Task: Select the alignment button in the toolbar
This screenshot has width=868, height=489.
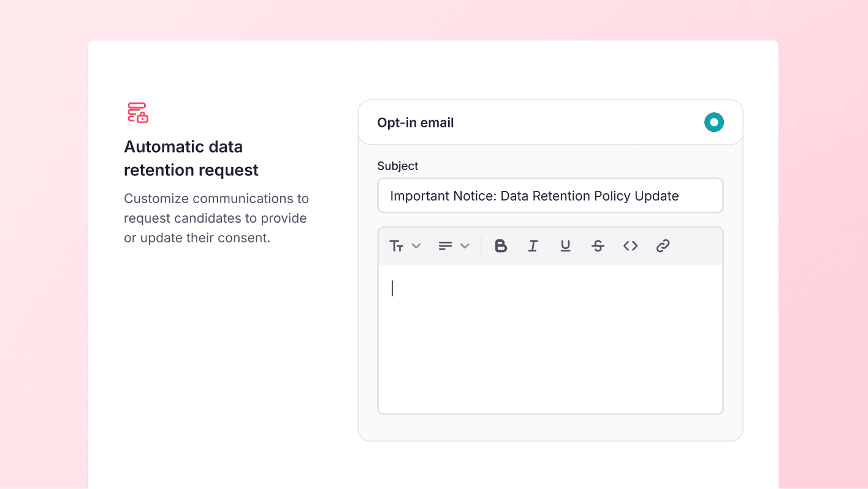Action: click(445, 245)
